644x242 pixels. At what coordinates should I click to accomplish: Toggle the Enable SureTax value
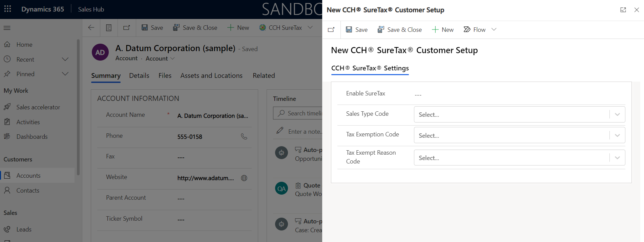418,95
